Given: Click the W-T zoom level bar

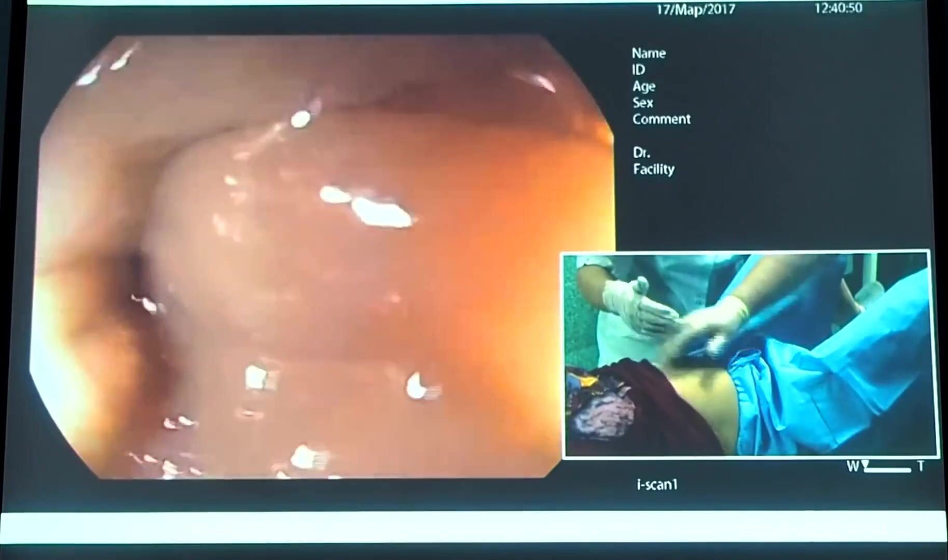Looking at the screenshot, I should 888,470.
